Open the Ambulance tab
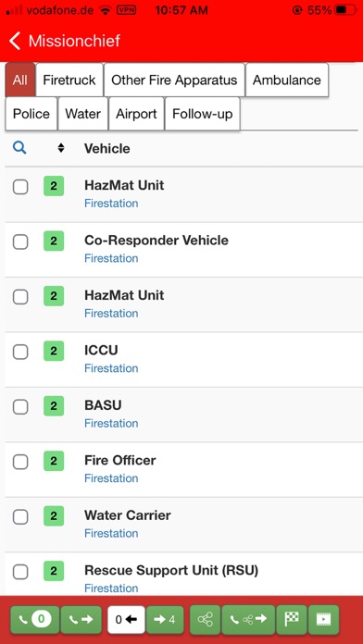 tap(286, 80)
